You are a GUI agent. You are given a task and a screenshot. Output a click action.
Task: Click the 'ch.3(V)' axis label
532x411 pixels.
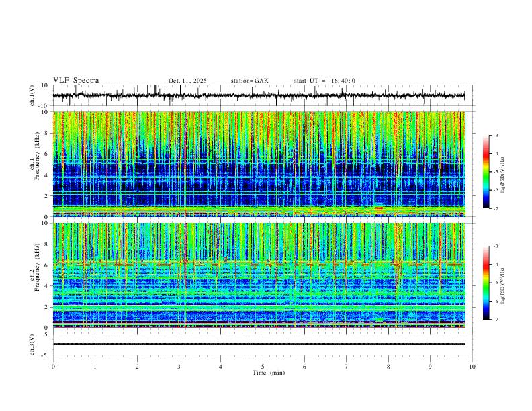pyautogui.click(x=33, y=345)
